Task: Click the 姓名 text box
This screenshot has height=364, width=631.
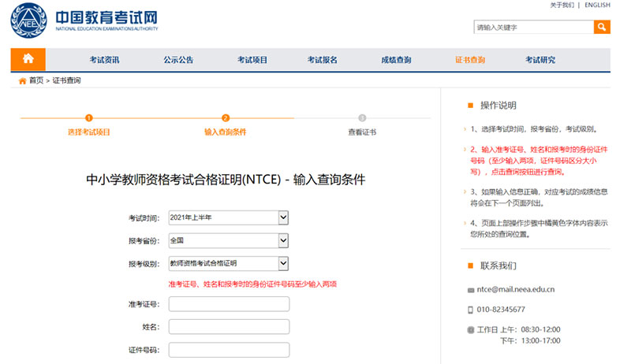Action: 229,326
